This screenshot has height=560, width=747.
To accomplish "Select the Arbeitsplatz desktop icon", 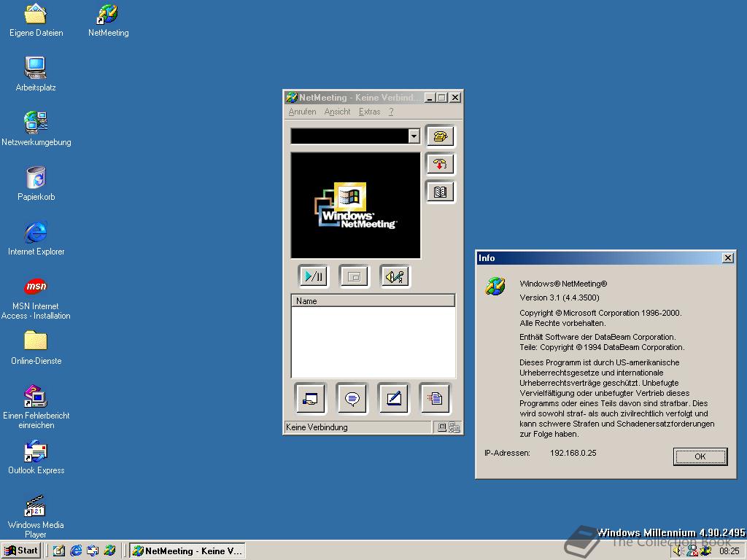I will pyautogui.click(x=36, y=74).
